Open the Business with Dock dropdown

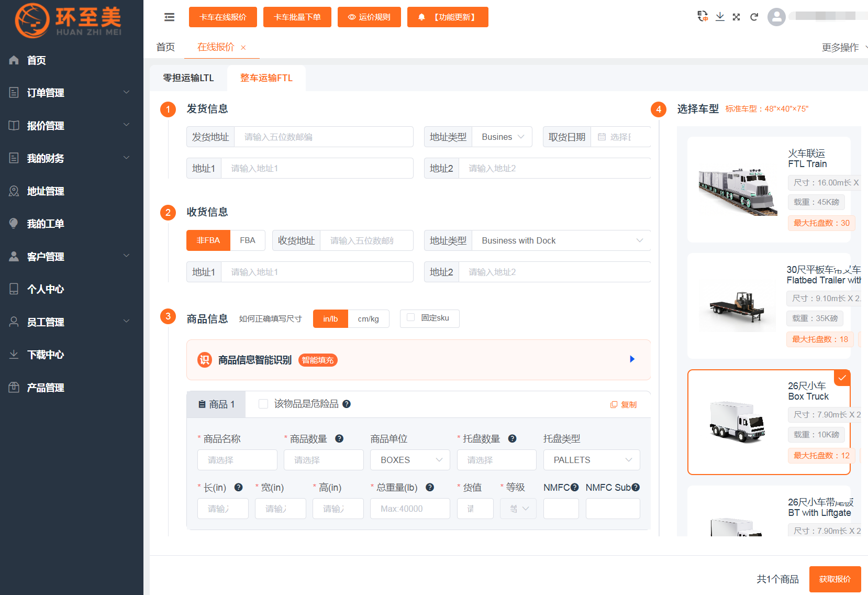[561, 240]
